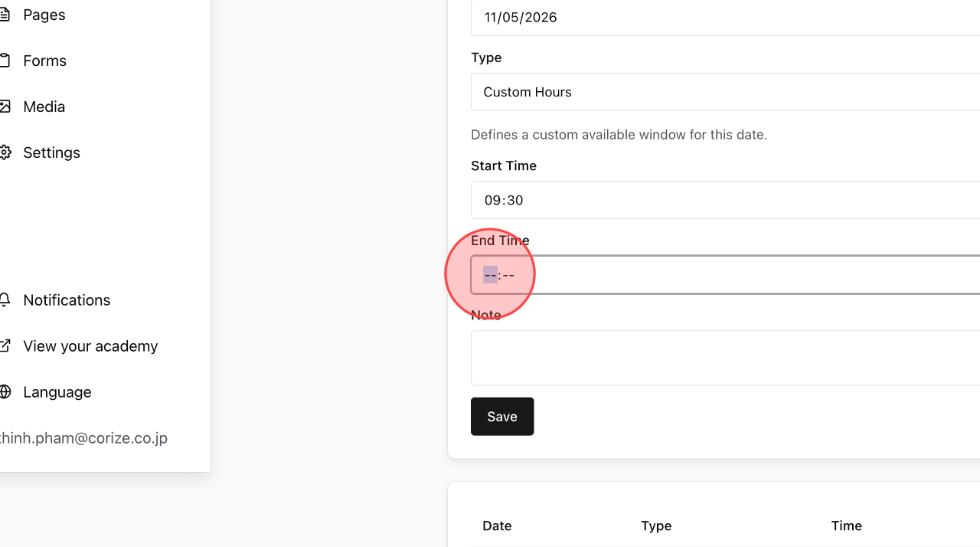The height and width of the screenshot is (547, 980).
Task: Open the Type dropdown showing Custom Hours
Action: 725,92
